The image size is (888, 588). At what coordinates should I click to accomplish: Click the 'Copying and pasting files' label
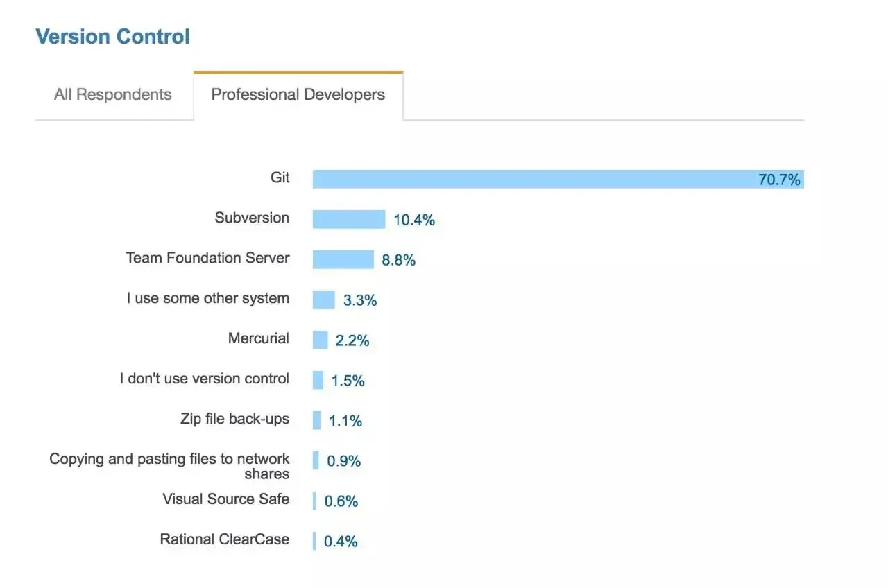click(170, 467)
